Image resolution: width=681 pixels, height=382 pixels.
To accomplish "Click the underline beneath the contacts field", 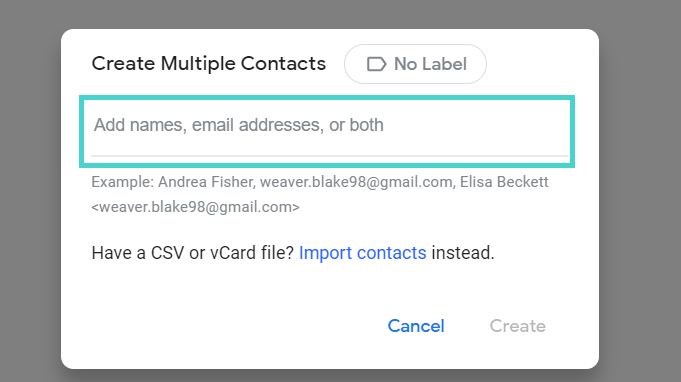I will (330, 155).
